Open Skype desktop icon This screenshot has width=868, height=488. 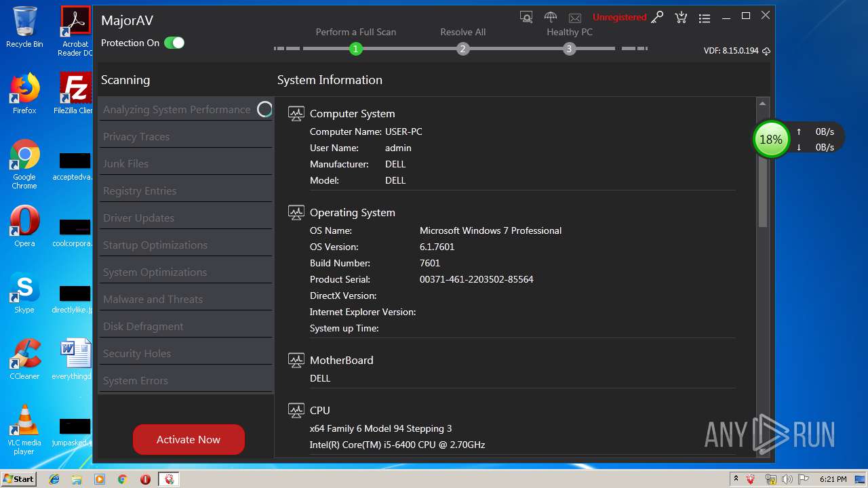pos(24,293)
